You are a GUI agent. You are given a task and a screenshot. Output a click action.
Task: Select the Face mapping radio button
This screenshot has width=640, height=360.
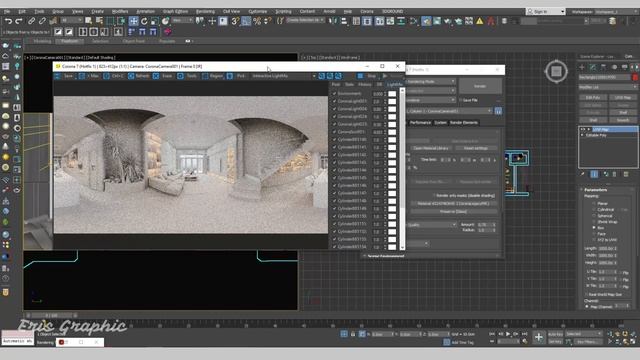(594, 234)
